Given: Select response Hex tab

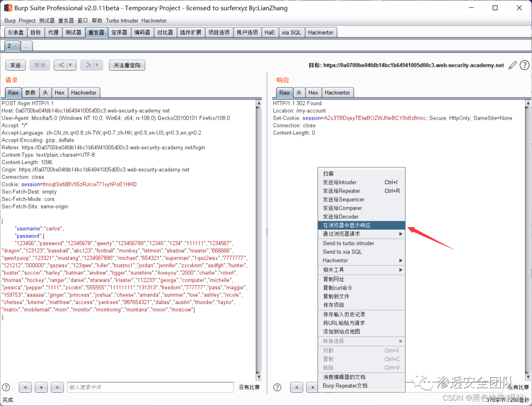Looking at the screenshot, I should click(x=313, y=93).
